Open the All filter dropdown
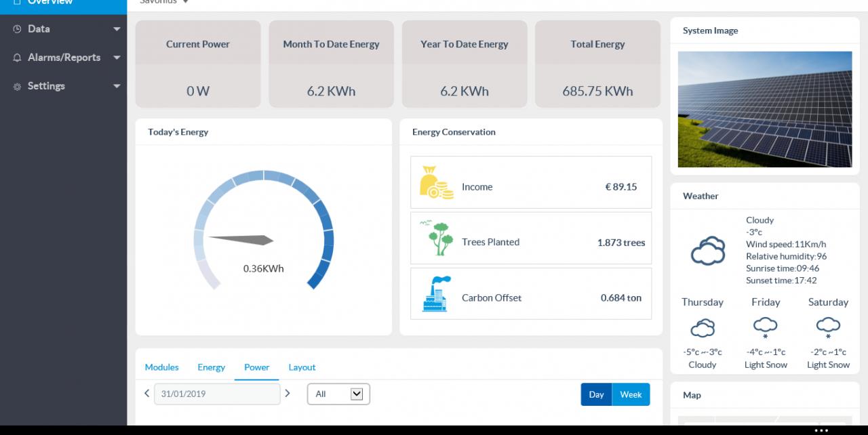 click(x=338, y=394)
